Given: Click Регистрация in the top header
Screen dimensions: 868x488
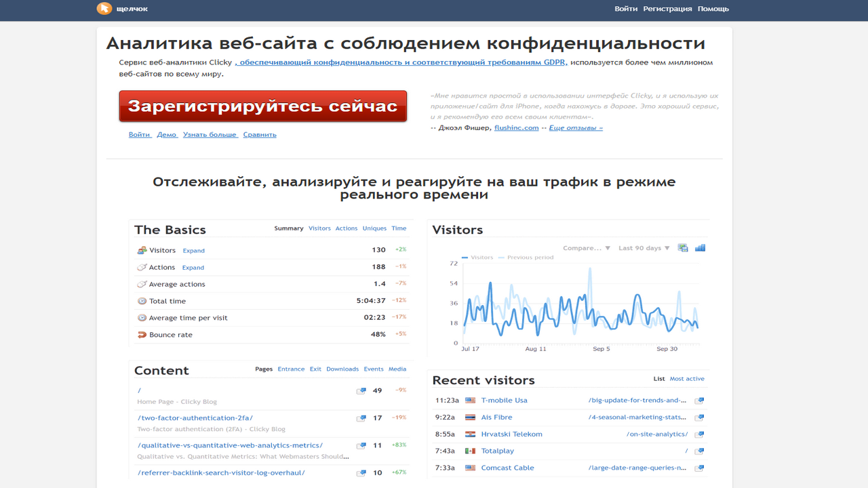Looking at the screenshot, I should point(667,9).
